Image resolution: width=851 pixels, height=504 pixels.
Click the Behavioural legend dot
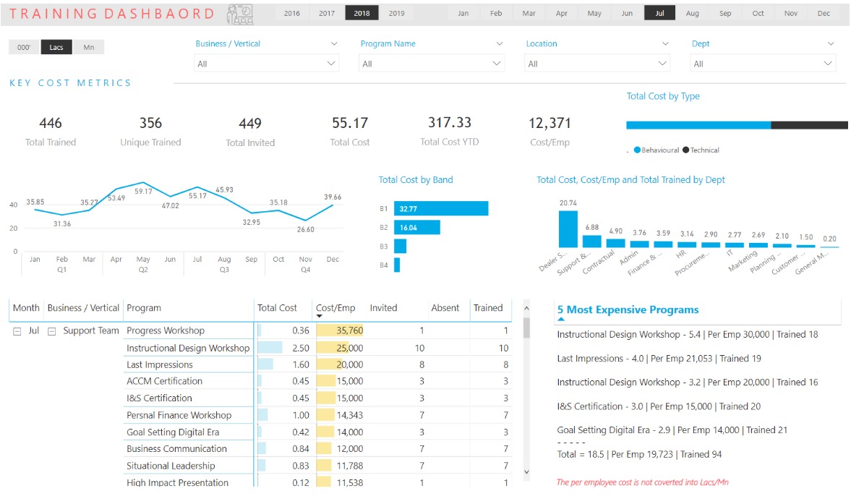[637, 150]
